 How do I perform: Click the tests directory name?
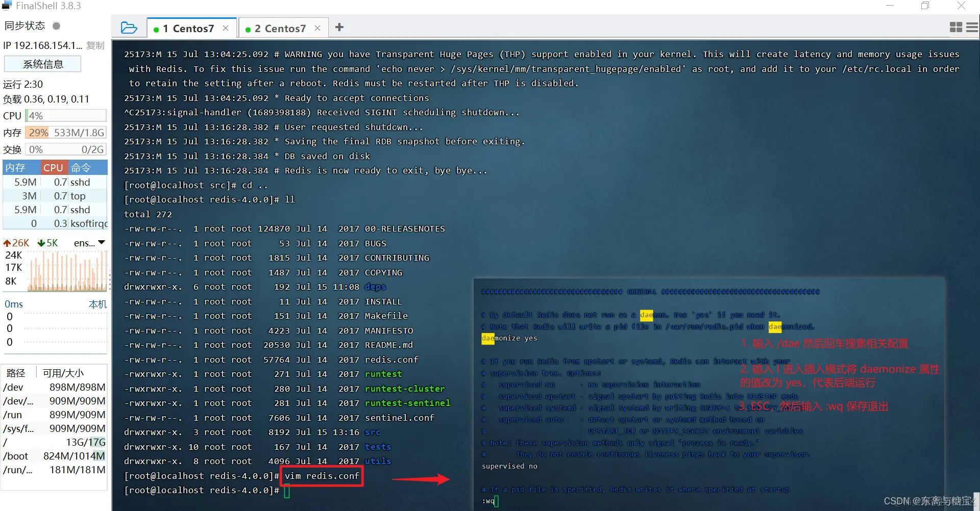[x=378, y=447]
